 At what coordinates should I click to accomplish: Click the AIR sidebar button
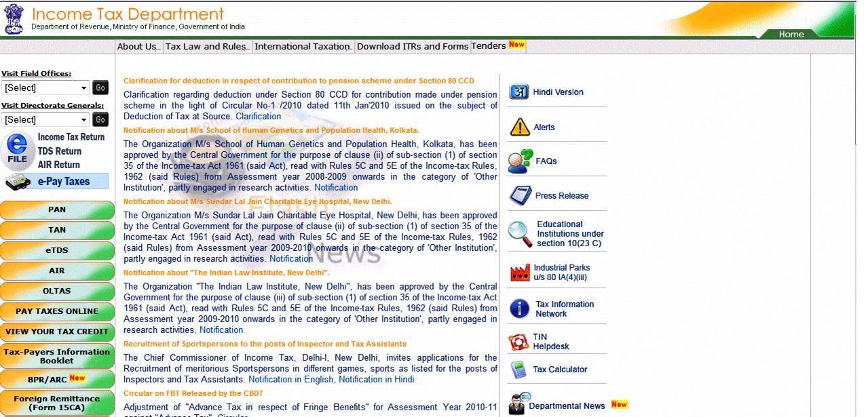[57, 271]
